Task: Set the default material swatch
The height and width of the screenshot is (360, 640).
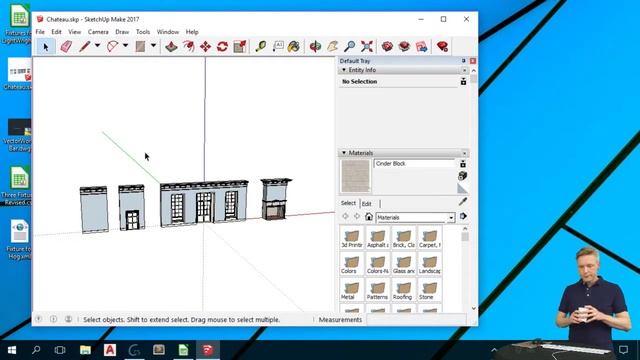Action: (x=462, y=188)
